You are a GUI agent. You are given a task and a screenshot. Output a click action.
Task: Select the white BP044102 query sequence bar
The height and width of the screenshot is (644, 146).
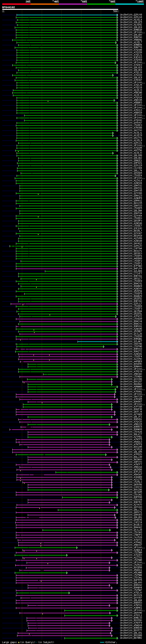[60, 10]
